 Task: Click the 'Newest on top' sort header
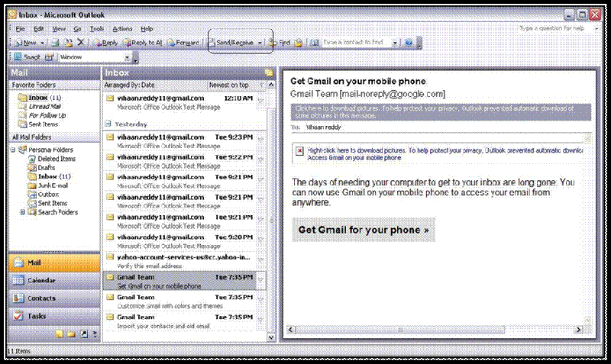pos(228,85)
